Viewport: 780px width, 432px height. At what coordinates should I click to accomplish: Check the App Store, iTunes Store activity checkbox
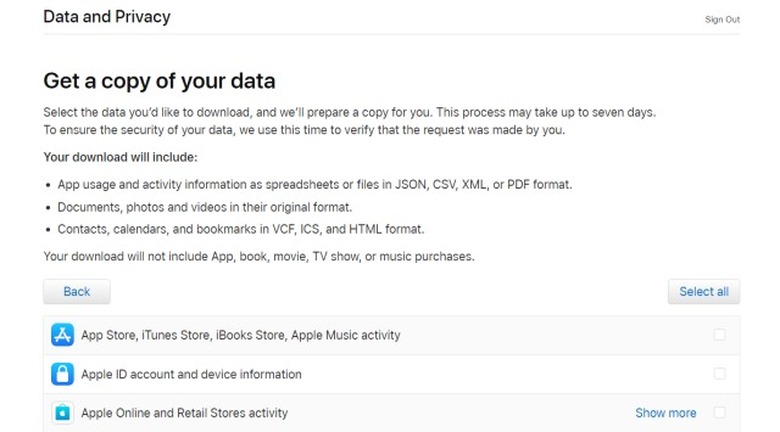click(720, 335)
